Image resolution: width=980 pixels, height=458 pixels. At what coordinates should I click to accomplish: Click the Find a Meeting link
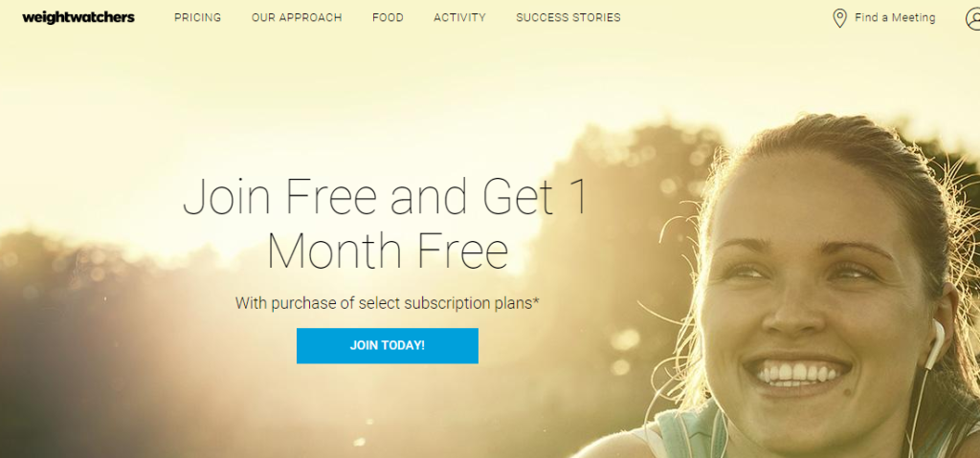point(895,17)
